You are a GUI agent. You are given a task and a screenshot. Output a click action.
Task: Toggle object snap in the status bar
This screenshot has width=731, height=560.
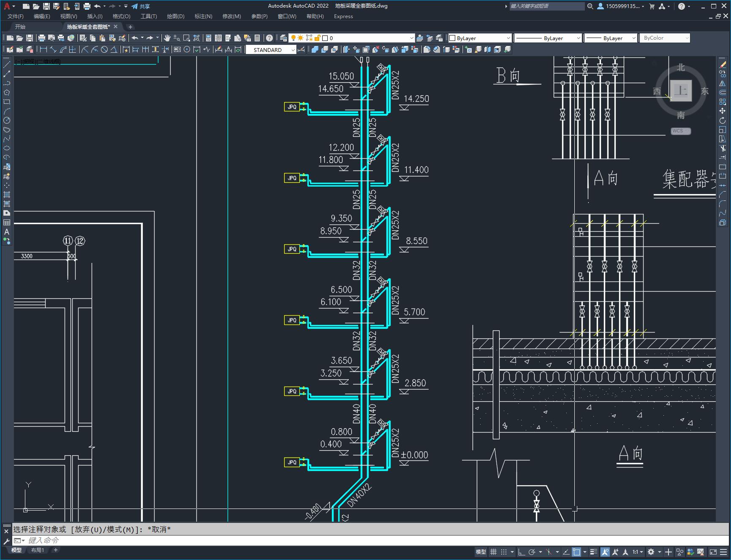pyautogui.click(x=576, y=552)
